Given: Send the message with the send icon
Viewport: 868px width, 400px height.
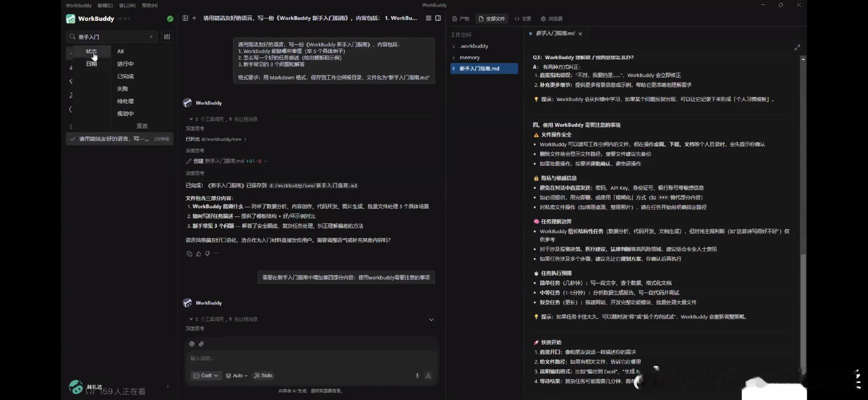Looking at the screenshot, I should click(428, 376).
